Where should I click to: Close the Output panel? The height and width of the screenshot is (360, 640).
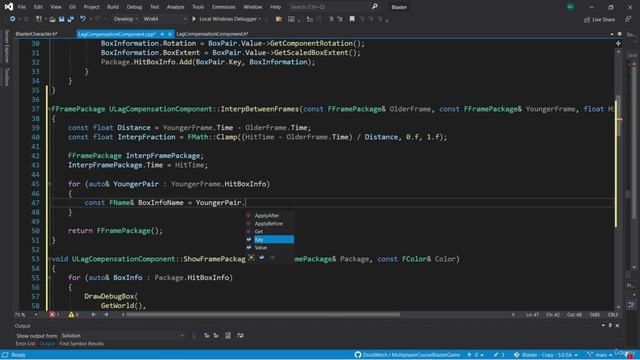coord(618,325)
